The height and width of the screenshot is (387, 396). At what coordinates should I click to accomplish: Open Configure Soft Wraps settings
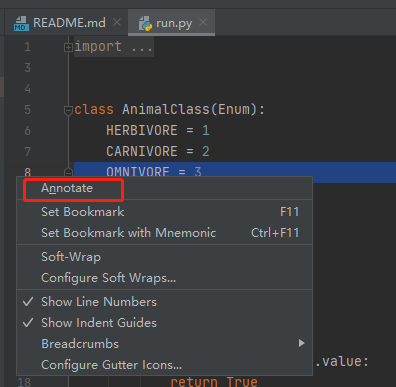coord(164,278)
